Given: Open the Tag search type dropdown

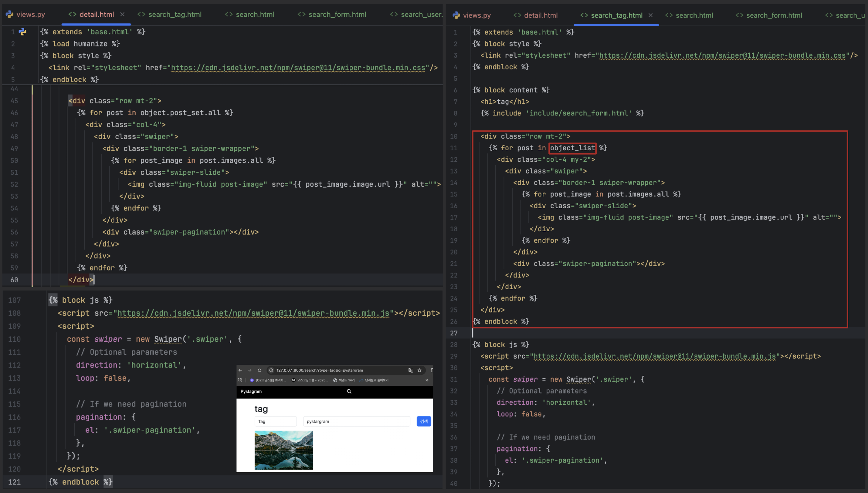Looking at the screenshot, I should [275, 421].
